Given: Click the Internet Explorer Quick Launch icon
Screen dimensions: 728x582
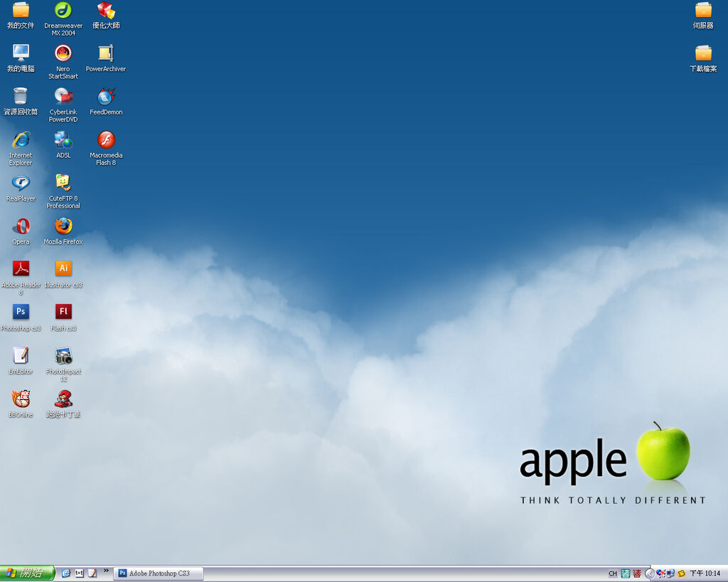Looking at the screenshot, I should (66, 573).
